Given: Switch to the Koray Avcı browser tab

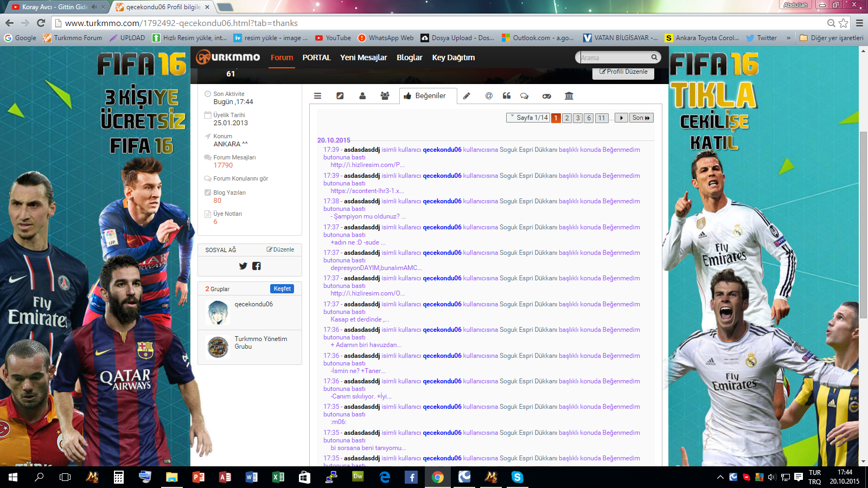Looking at the screenshot, I should click(x=55, y=7).
